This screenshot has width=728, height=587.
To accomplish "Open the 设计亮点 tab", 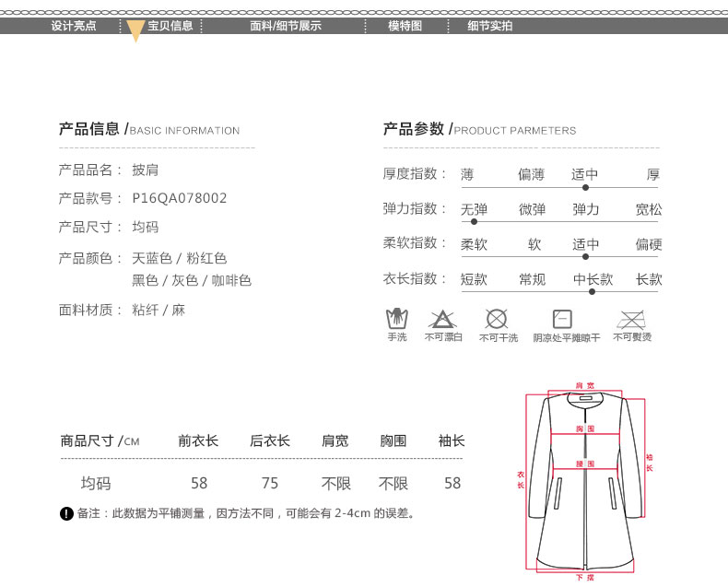I will (74, 26).
